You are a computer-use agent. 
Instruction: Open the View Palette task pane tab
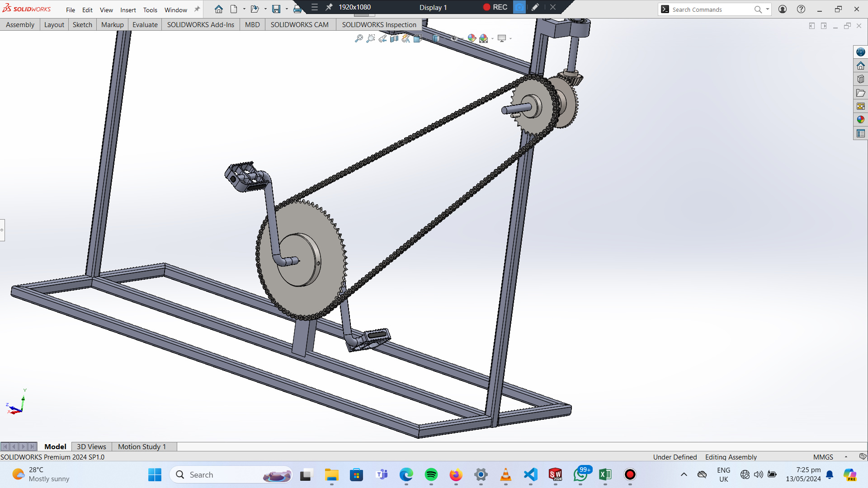pos(860,106)
